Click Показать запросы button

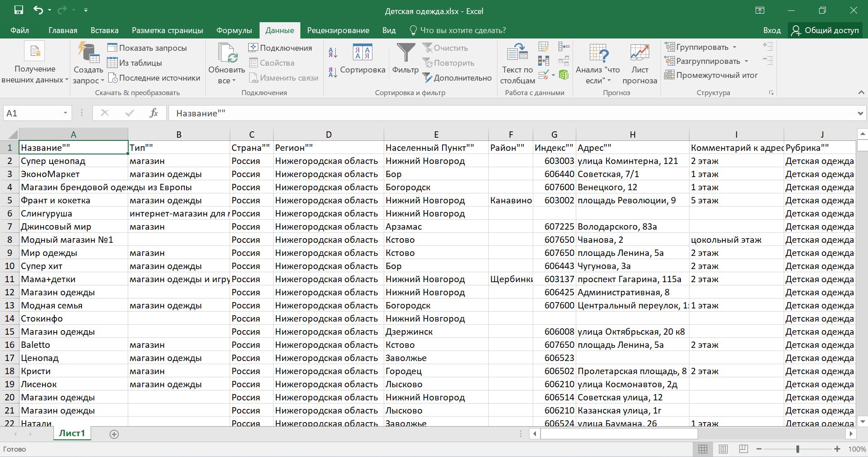pos(148,48)
